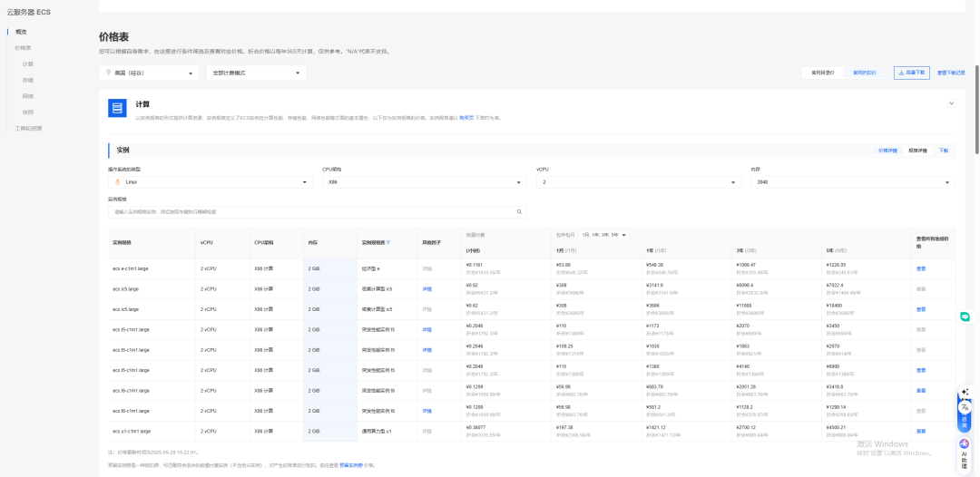The width and height of the screenshot is (980, 477).
Task: Open the 全部计费模式 dropdown
Action: [x=256, y=73]
